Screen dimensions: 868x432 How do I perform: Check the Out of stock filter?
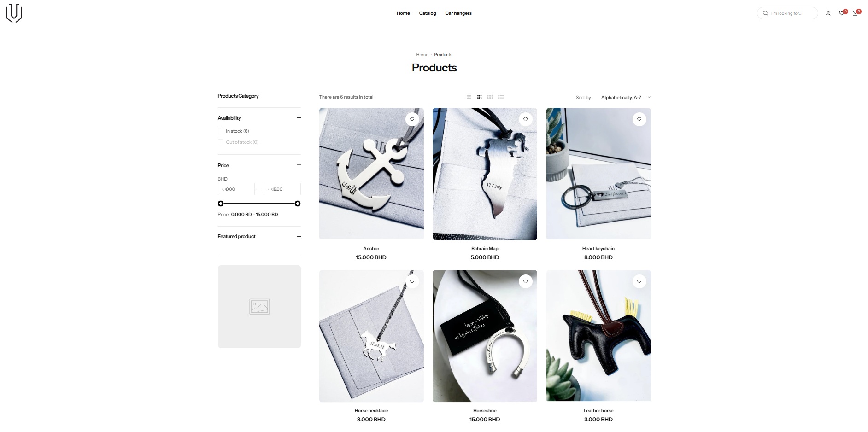221,142
